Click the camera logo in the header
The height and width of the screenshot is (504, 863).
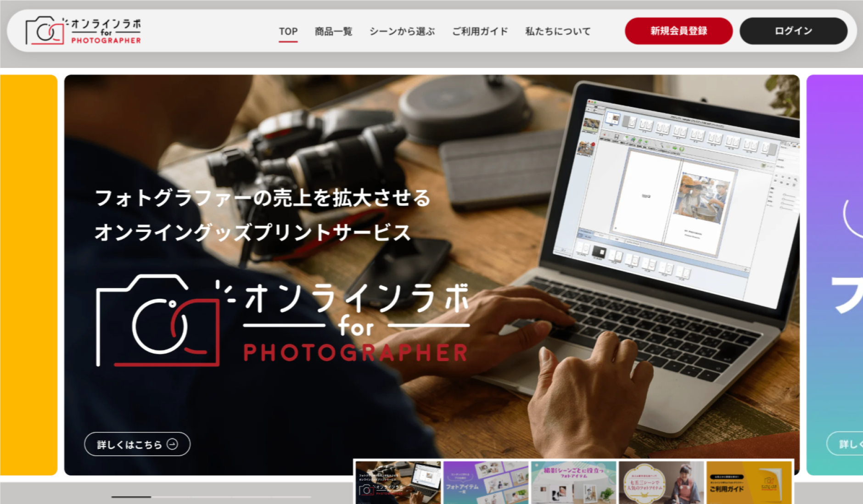click(45, 31)
